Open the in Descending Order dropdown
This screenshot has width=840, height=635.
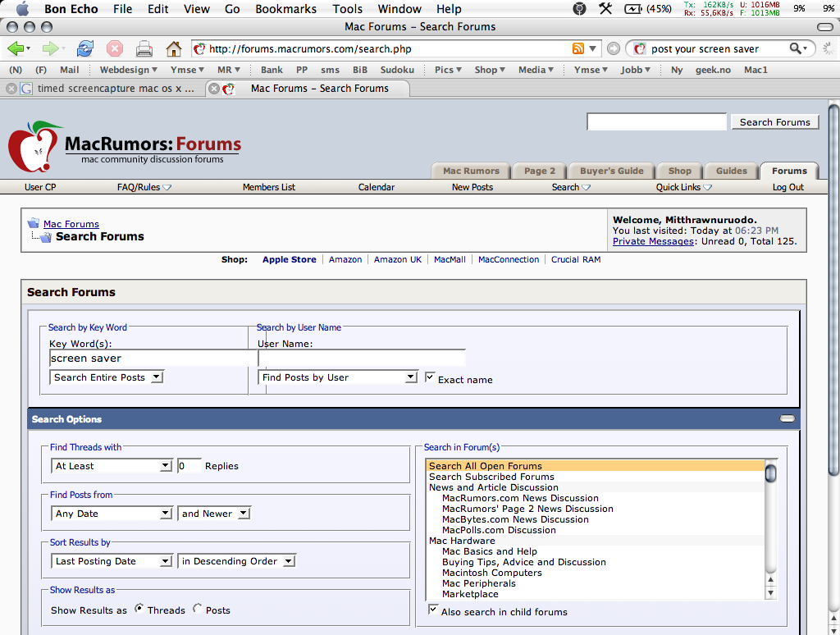(x=237, y=561)
